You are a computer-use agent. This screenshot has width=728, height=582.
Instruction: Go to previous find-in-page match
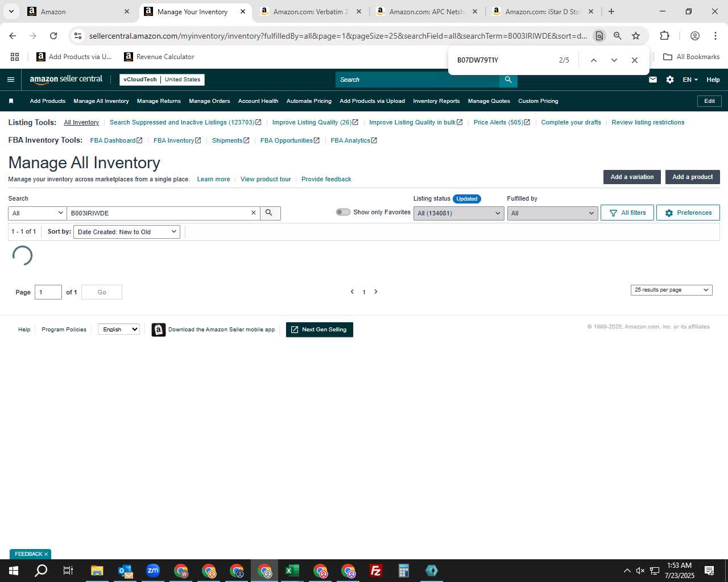(593, 60)
